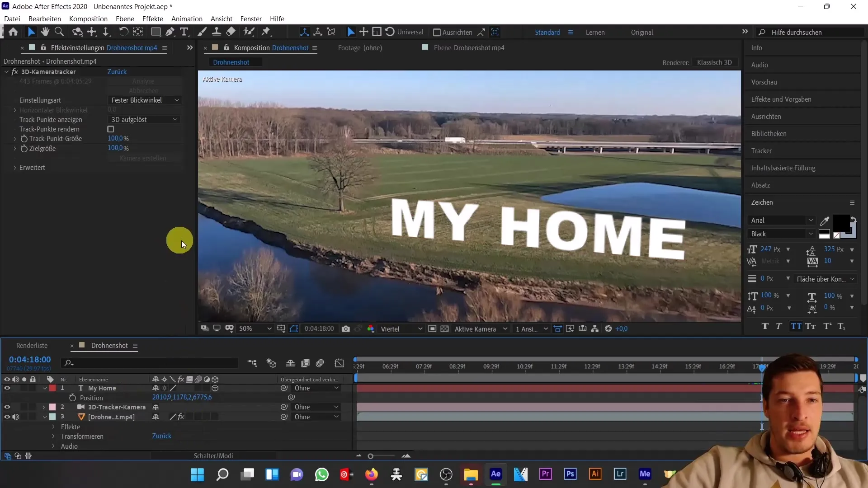Click the current time indicator playhead
868x488 pixels.
click(x=762, y=368)
